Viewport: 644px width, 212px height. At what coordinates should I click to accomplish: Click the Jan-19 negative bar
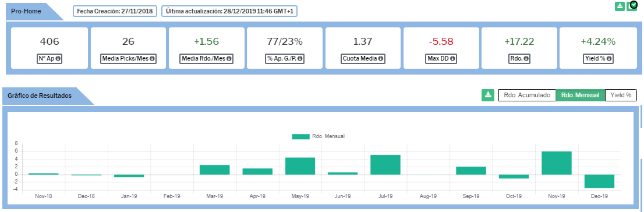pos(129,176)
